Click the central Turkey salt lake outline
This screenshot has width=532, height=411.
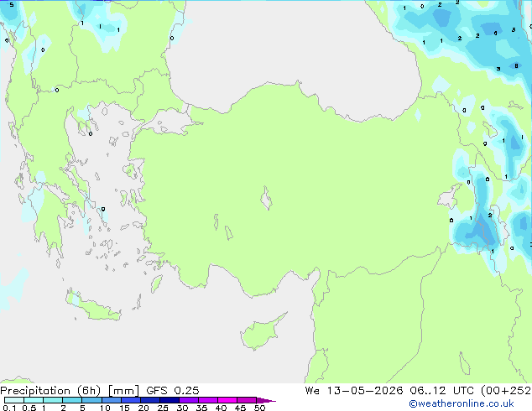click(x=266, y=199)
